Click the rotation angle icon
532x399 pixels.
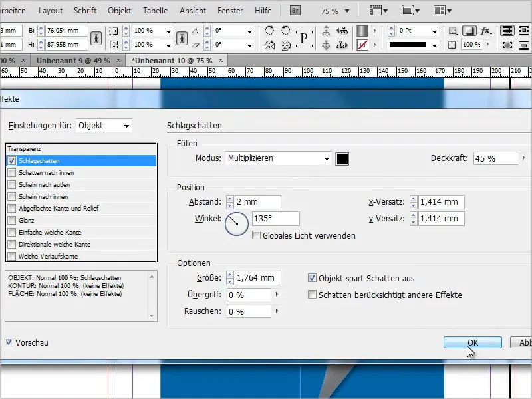(x=195, y=31)
